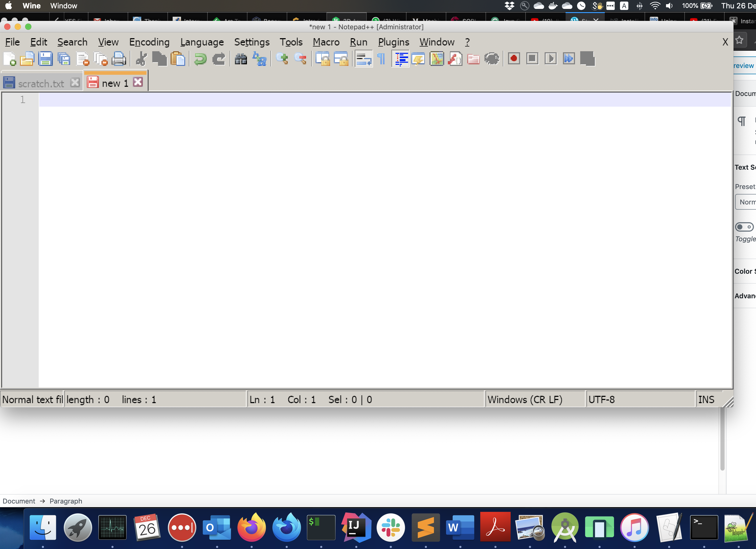Open the Encoding menu
Screen dimensions: 756x549
149,42
